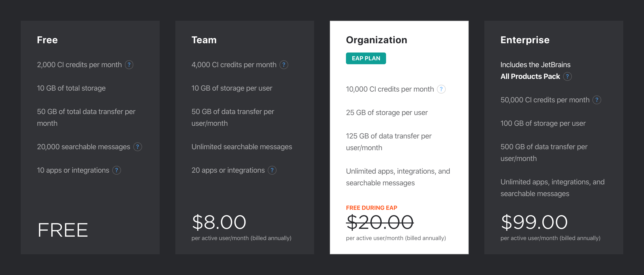Click the All Products Pack text

[530, 76]
